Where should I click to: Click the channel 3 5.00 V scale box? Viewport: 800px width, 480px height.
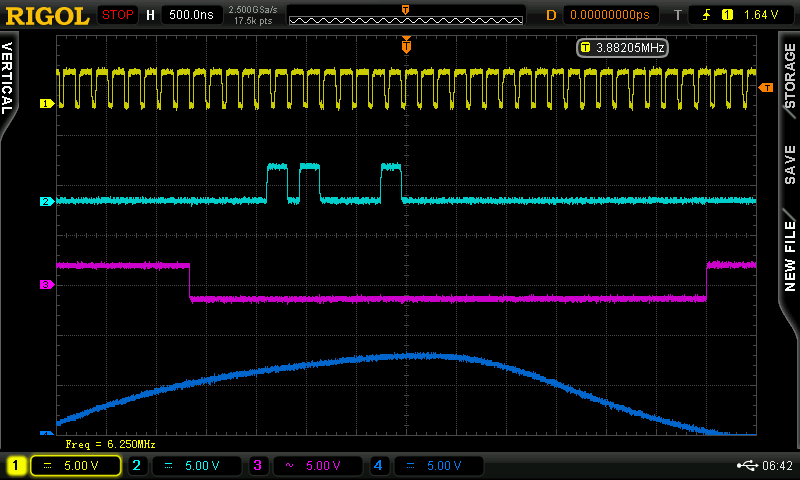(x=317, y=465)
